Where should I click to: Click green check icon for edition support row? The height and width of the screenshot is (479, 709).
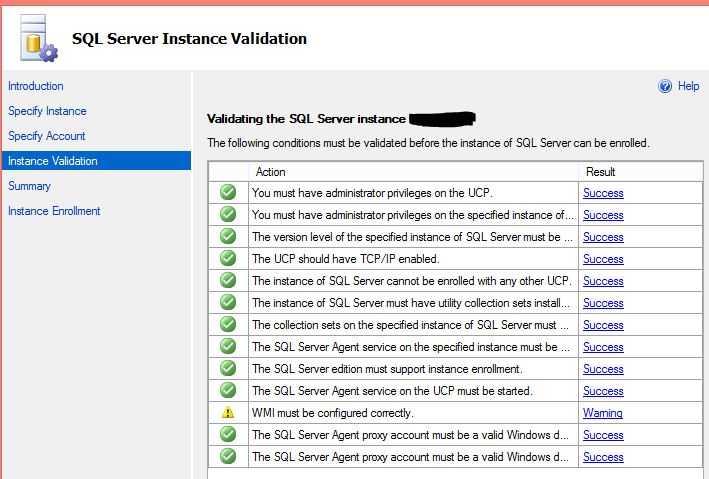pyautogui.click(x=228, y=368)
